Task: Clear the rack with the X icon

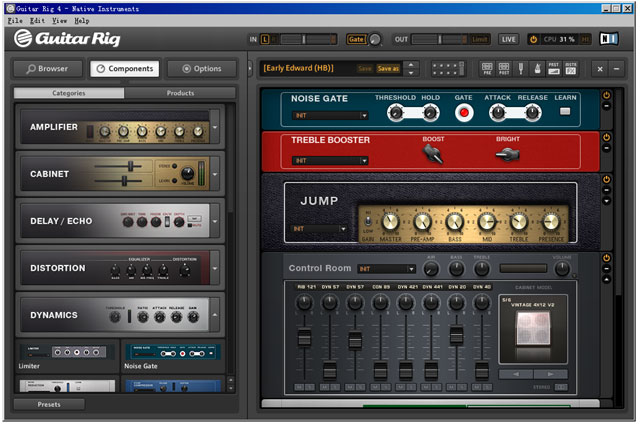Action: click(x=600, y=69)
